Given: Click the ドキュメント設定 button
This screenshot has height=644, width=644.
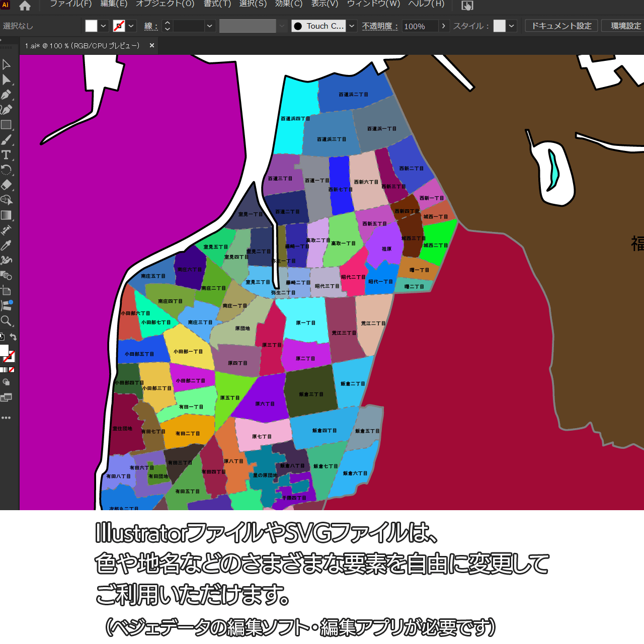Looking at the screenshot, I should click(561, 26).
